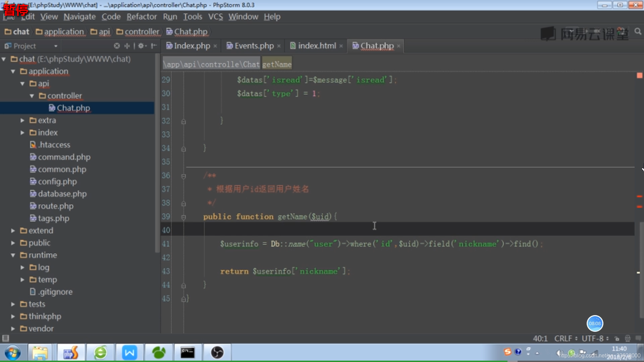
Task: Expand the thinkphp folder
Action: pyautogui.click(x=13, y=316)
